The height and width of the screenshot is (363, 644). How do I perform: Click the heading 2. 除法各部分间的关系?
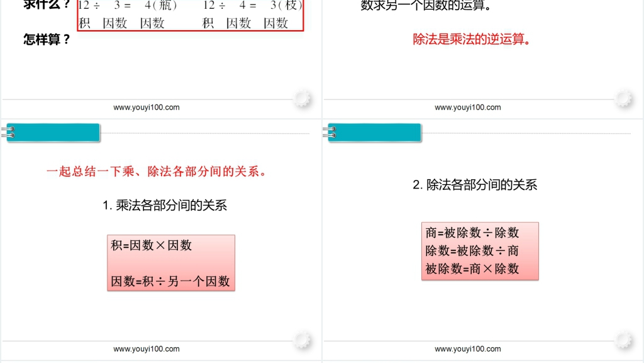[x=475, y=185]
